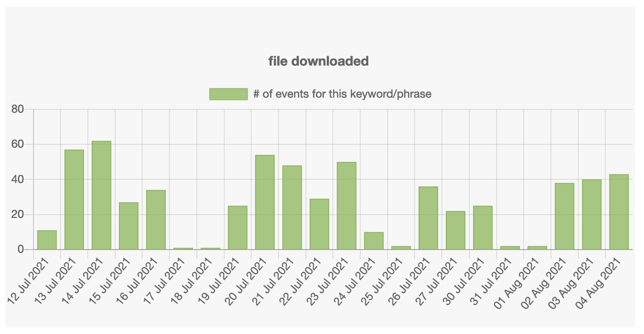
Task: Click the green legend swatch
Action: pos(228,93)
